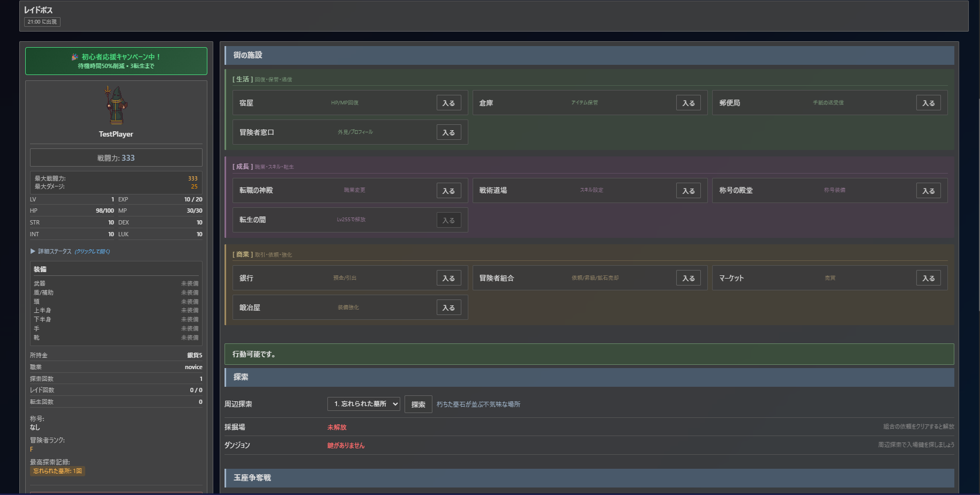Image resolution: width=980 pixels, height=495 pixels.
Task: Click the 忘れられた墓所: 1回 record badge
Action: 57,471
